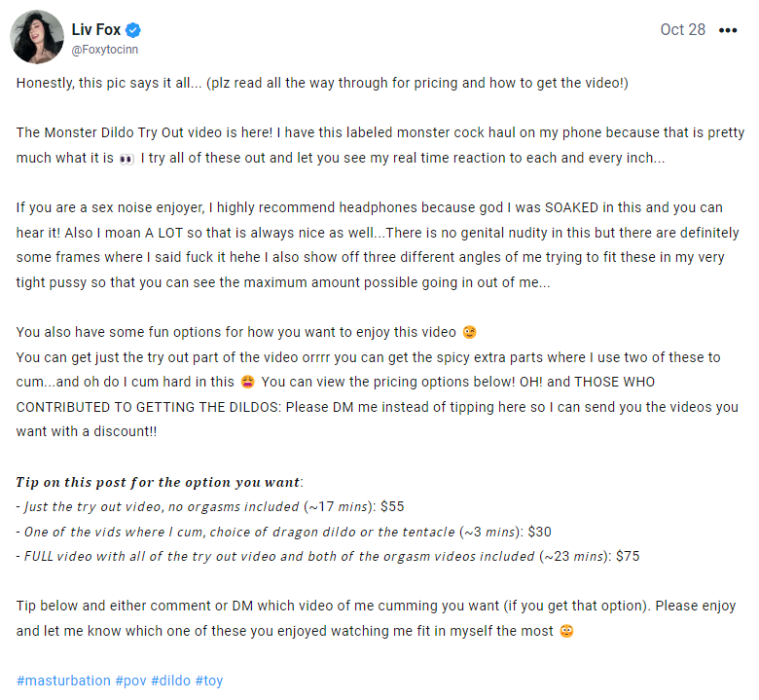Click the $75 full video option line

[328, 556]
